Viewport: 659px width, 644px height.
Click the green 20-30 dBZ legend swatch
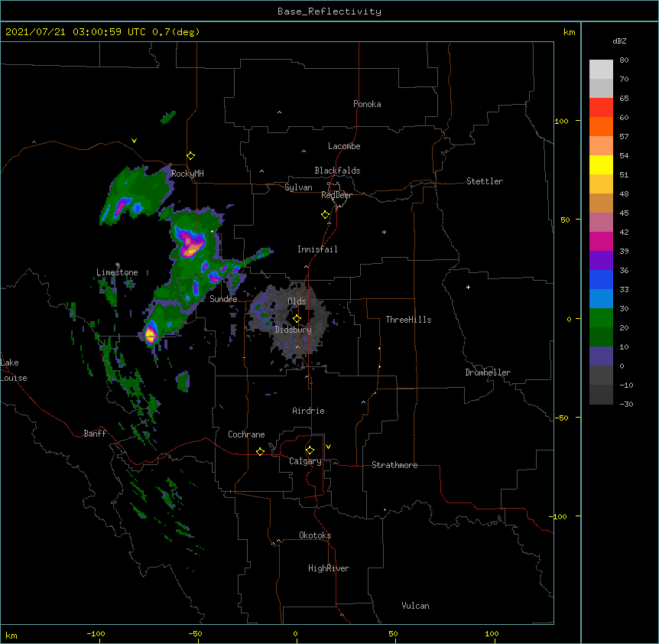(601, 318)
